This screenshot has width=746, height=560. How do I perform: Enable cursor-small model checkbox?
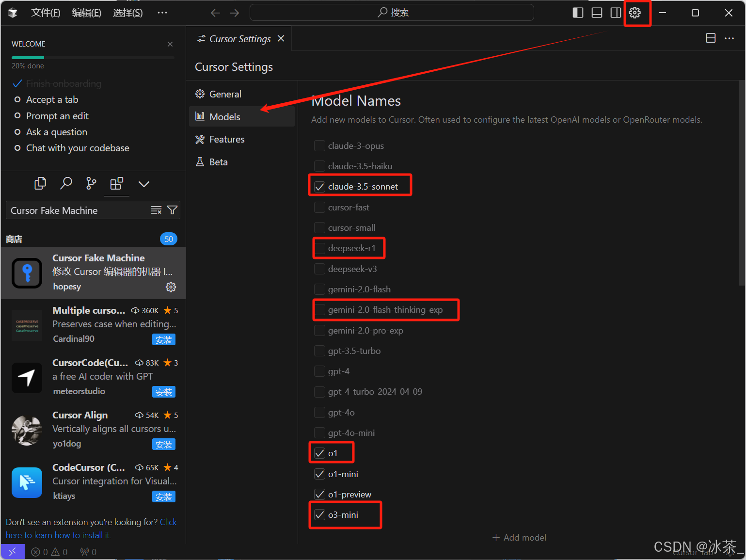[319, 227]
